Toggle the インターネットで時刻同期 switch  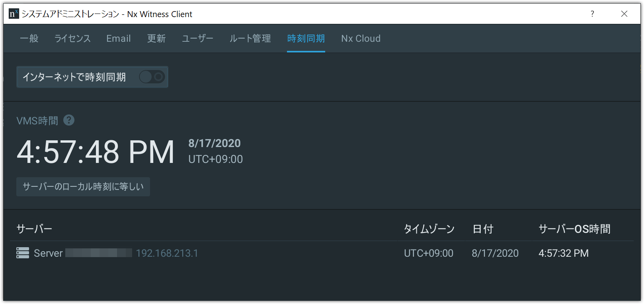coord(152,77)
